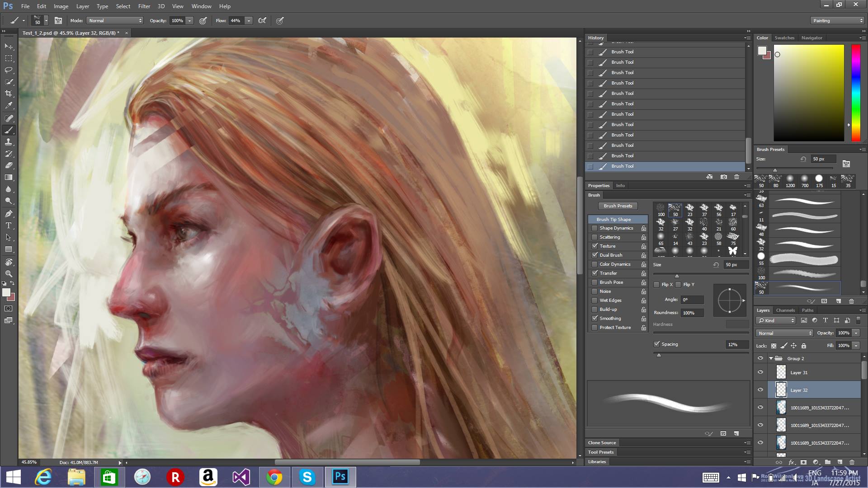Select the Gradient tool

(x=9, y=178)
